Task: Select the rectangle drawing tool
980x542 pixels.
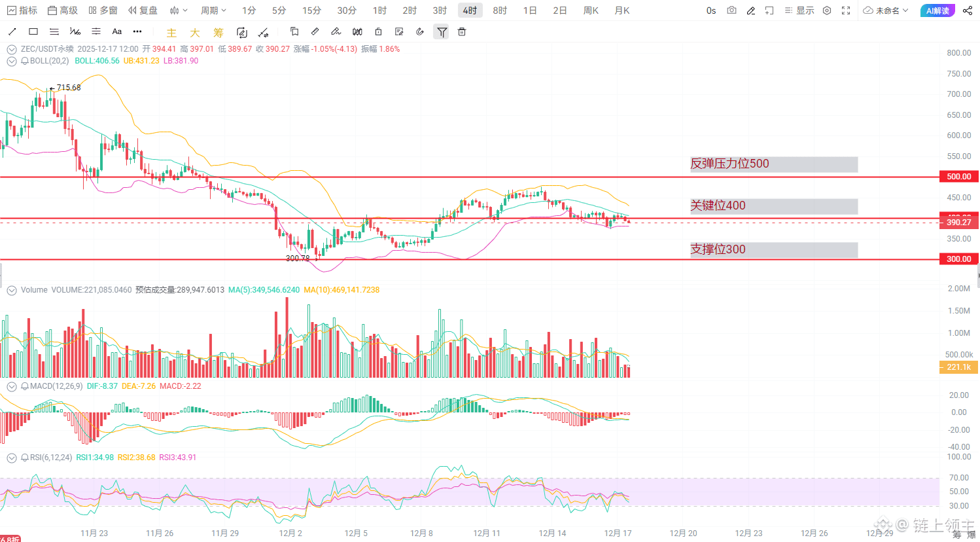Action: pos(33,31)
